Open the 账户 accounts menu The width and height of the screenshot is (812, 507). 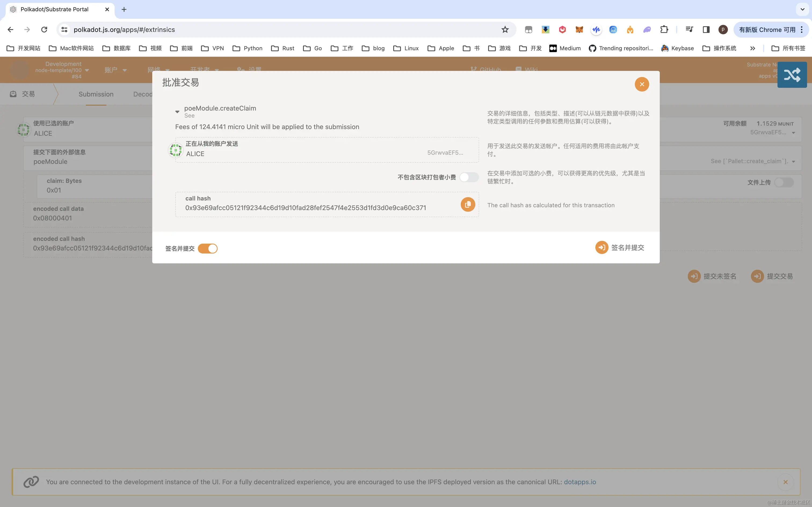(x=115, y=70)
